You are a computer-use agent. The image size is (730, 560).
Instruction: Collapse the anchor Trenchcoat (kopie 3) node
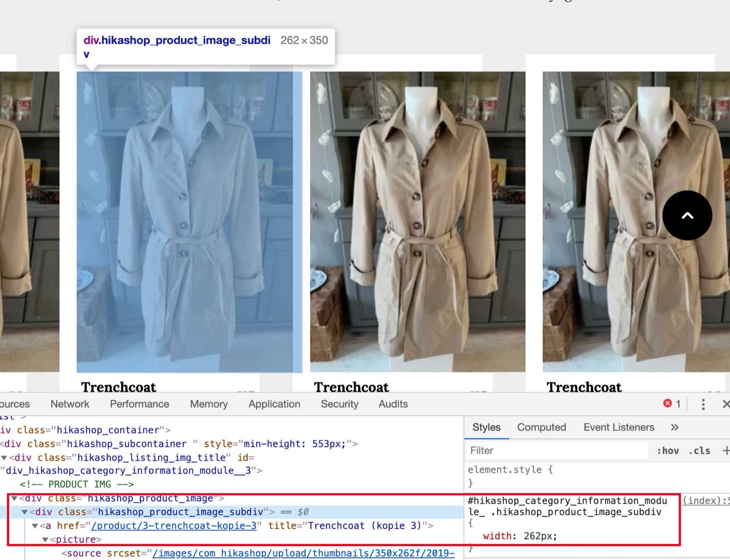35,526
